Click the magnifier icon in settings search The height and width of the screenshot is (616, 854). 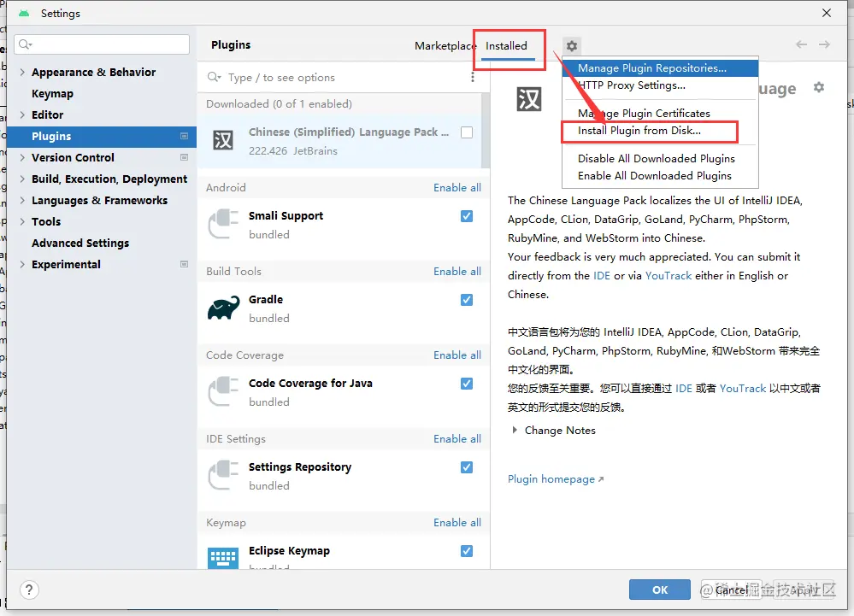point(25,44)
